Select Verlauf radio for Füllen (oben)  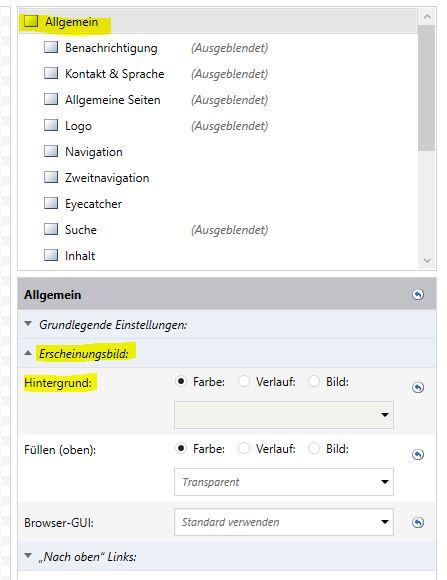pos(244,448)
